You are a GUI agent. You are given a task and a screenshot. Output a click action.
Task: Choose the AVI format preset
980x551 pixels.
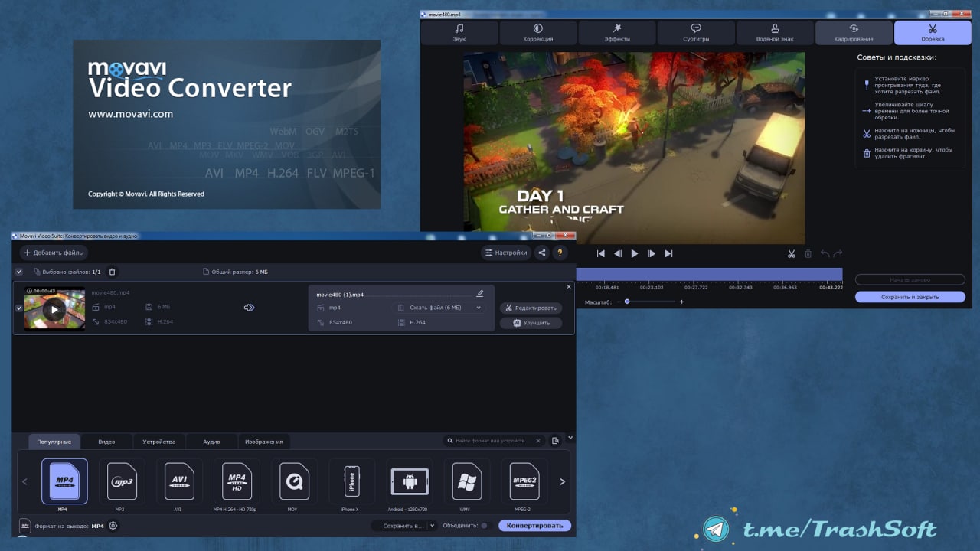tap(179, 481)
